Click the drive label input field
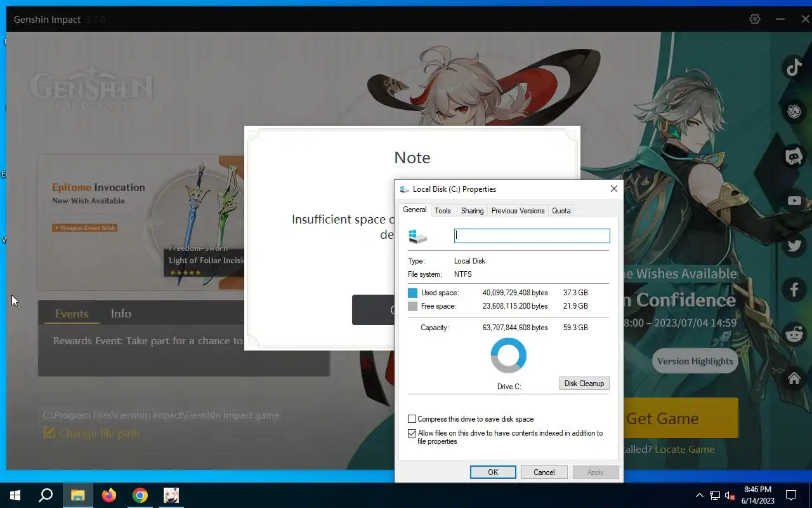Screen dimensions: 812x508 (532, 236)
